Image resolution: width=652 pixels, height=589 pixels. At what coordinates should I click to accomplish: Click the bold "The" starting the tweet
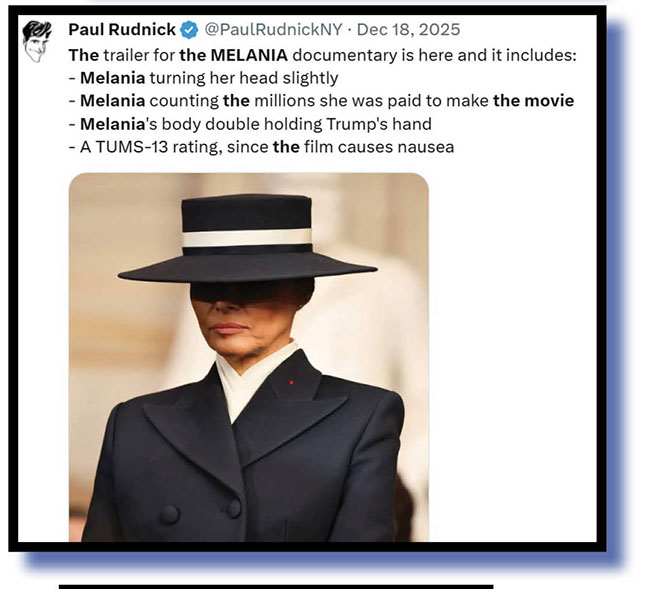84,55
